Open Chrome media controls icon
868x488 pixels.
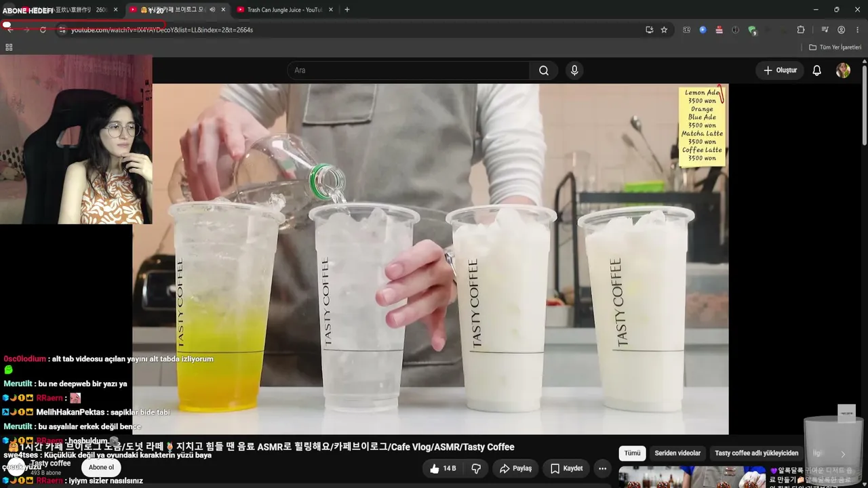[x=825, y=30]
